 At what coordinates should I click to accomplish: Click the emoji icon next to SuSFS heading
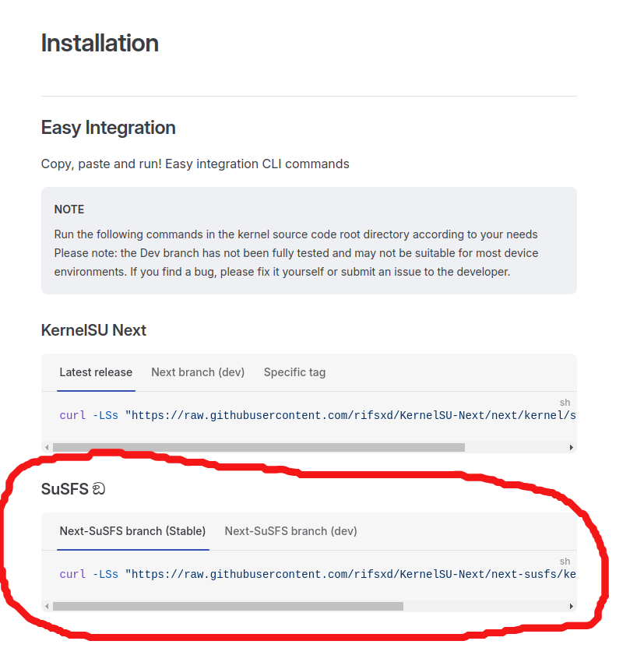coord(99,489)
